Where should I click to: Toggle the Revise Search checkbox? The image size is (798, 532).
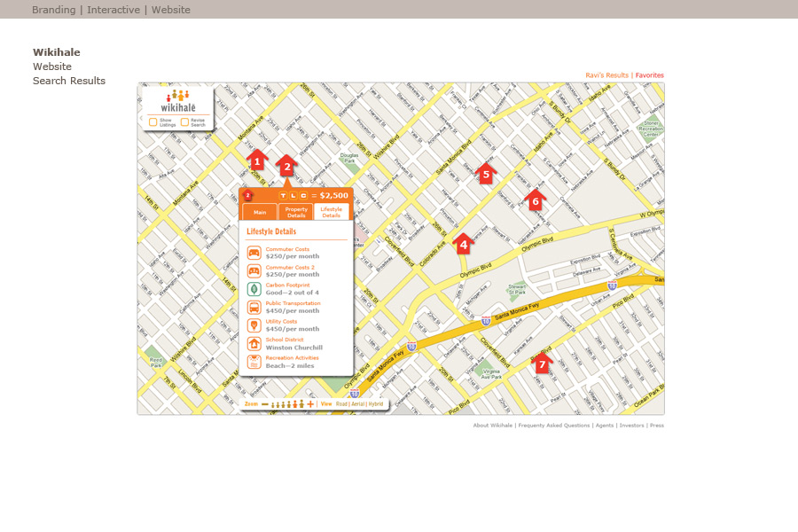pos(184,122)
